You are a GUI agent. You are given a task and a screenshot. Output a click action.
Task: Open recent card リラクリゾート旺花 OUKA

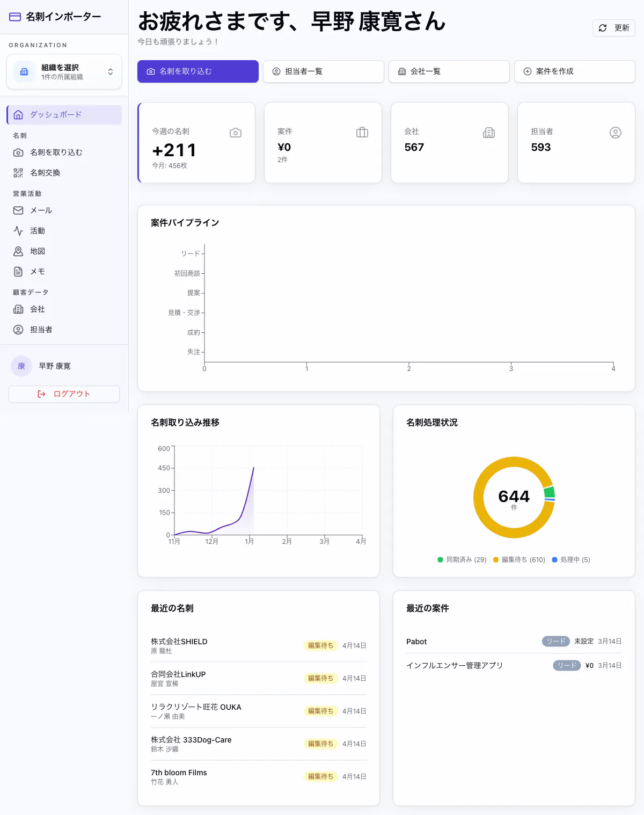[x=259, y=711]
